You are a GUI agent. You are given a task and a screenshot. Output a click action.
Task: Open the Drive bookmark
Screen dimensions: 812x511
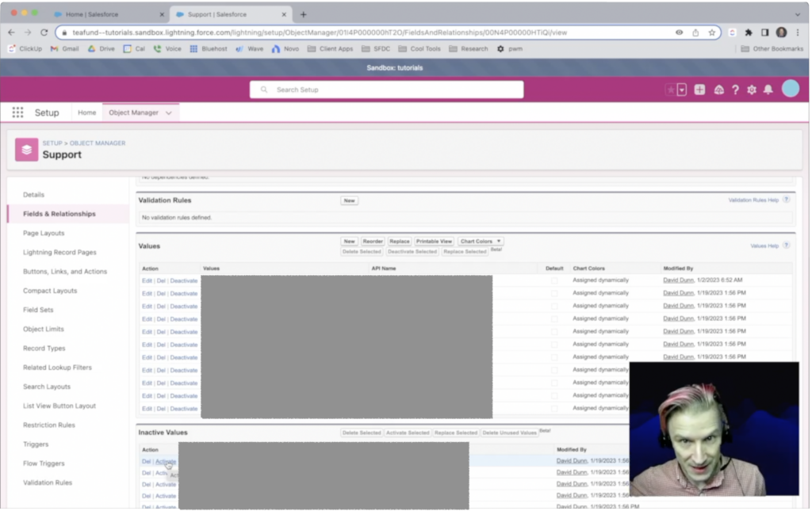[101, 48]
